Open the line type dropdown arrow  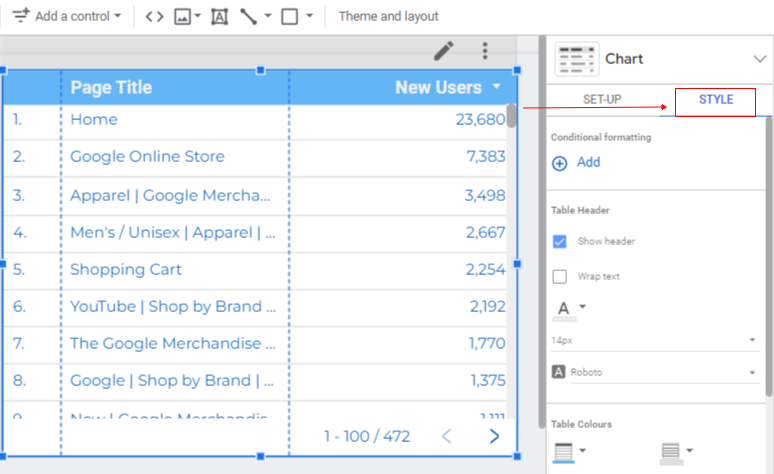[268, 16]
